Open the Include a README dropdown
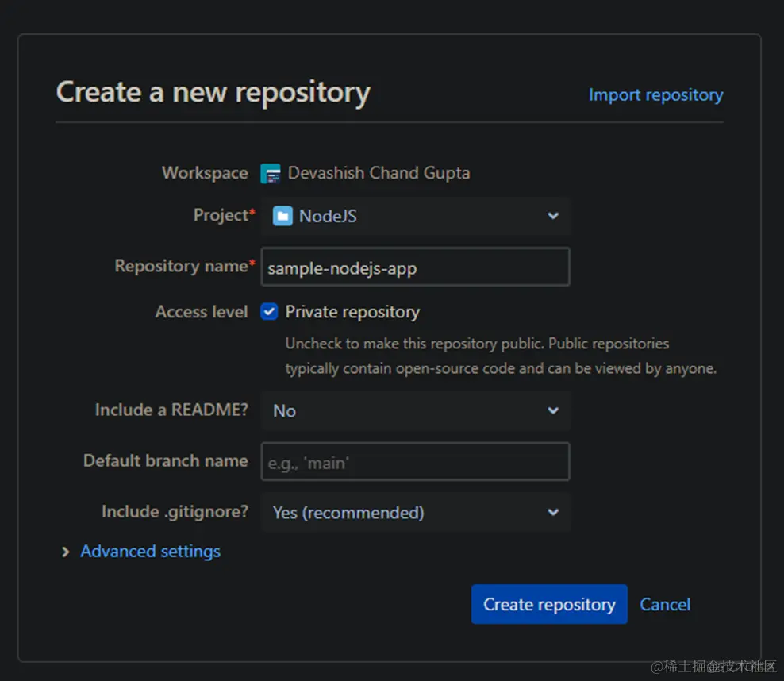 point(415,410)
